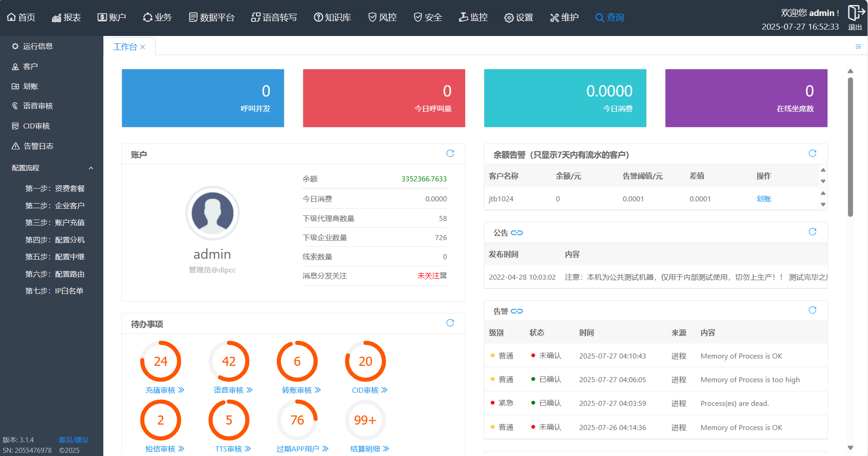Click the CID审核 circular progress showing 20
This screenshot has height=456, width=868.
[365, 361]
